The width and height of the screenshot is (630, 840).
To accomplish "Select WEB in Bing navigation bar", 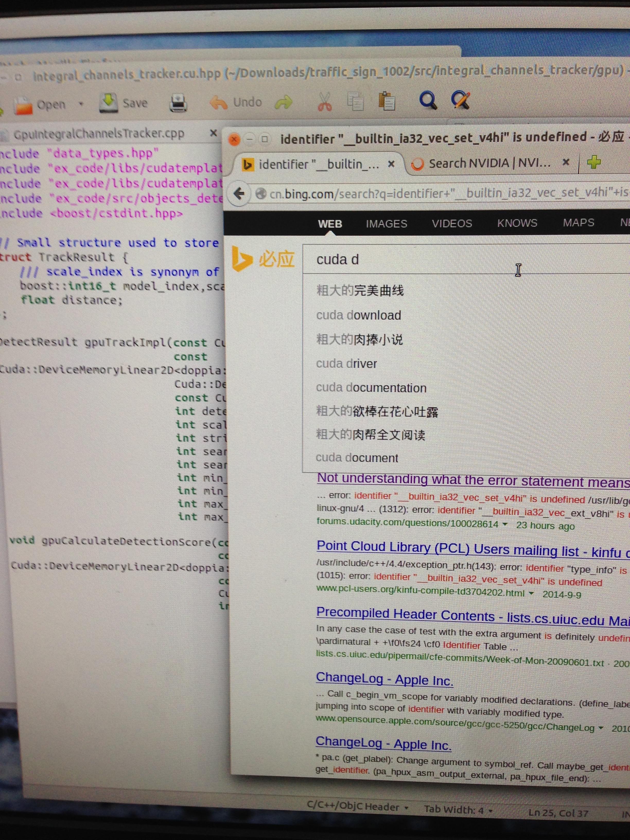I will point(330,224).
